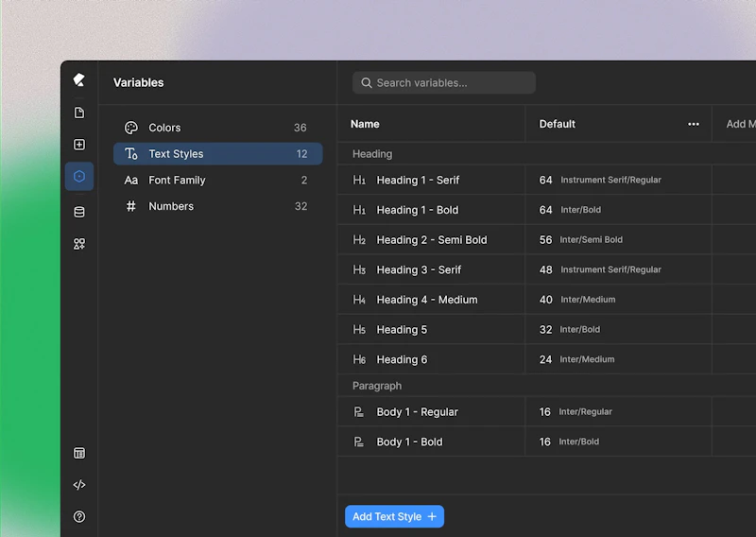Click the Variables panel title
Screen dimensions: 756x537
[138, 82]
